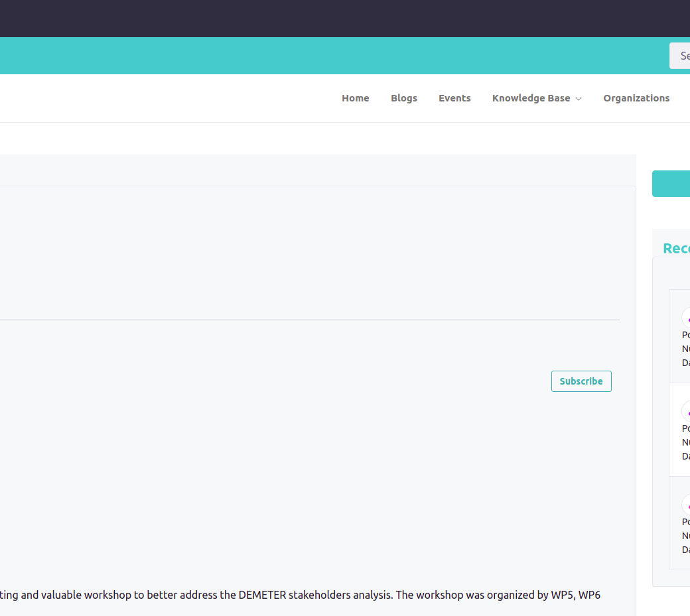The height and width of the screenshot is (616, 690).
Task: Click the first recent post's avatar icon
Action: [x=686, y=318]
